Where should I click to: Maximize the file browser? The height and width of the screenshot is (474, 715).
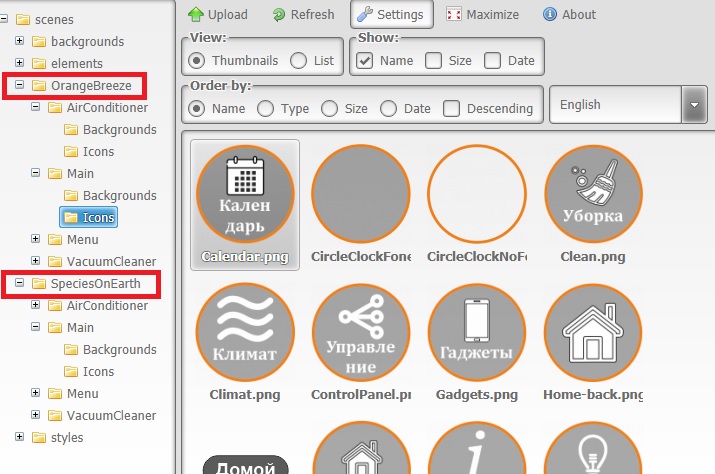483,15
